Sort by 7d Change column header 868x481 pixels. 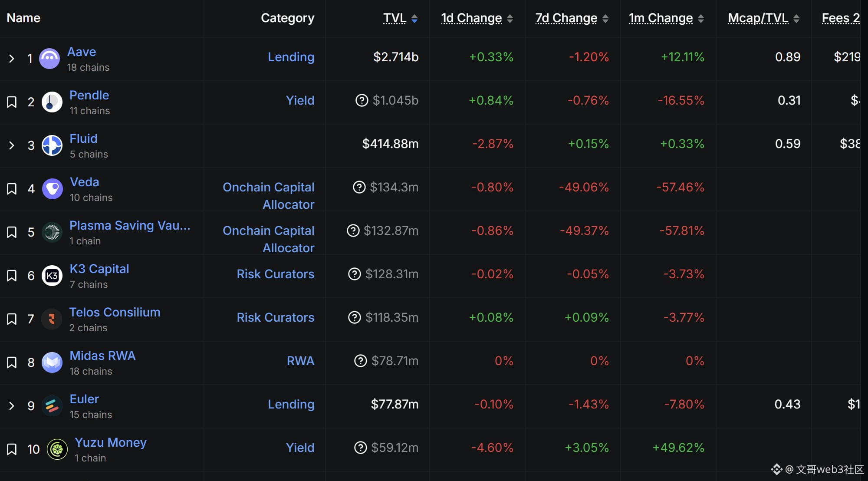pos(566,18)
